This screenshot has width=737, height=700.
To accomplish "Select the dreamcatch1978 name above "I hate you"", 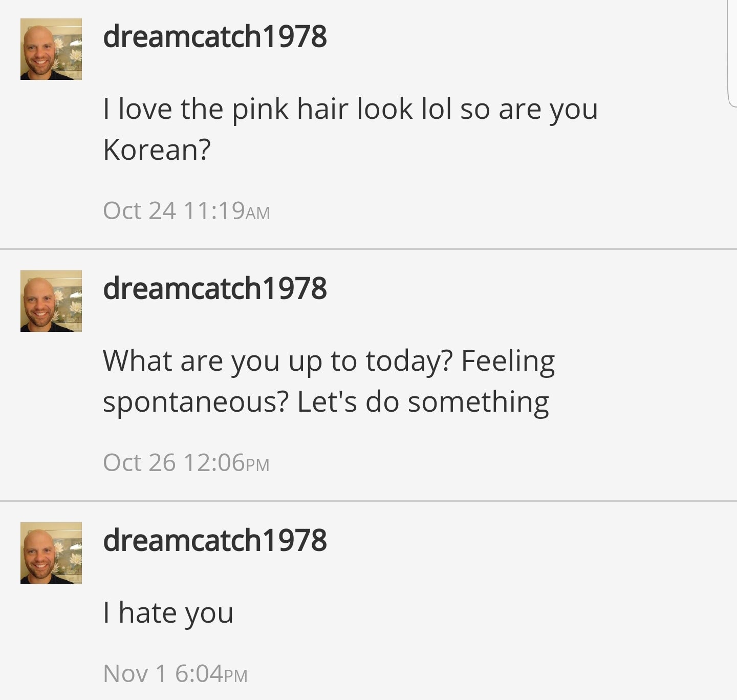I will pos(214,540).
